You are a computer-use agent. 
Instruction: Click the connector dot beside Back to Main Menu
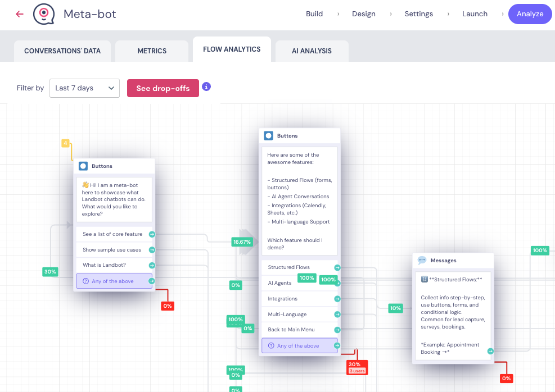(x=337, y=330)
